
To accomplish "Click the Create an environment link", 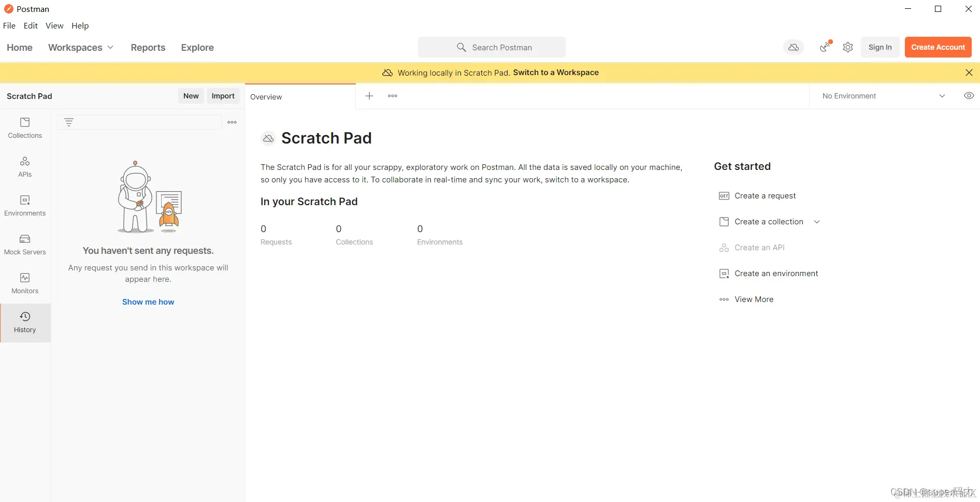I will click(x=776, y=274).
